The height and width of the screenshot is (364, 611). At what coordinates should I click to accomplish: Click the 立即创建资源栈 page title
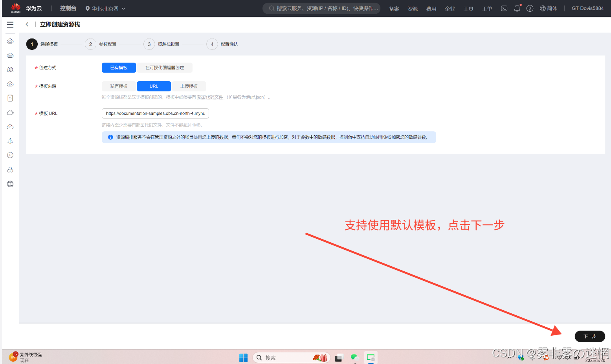click(x=60, y=24)
